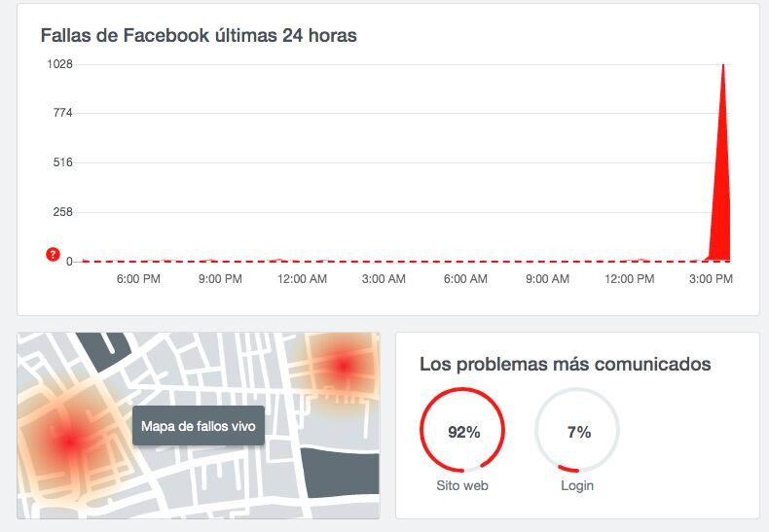
Task: Click the red question mark help icon
Action: (x=54, y=255)
